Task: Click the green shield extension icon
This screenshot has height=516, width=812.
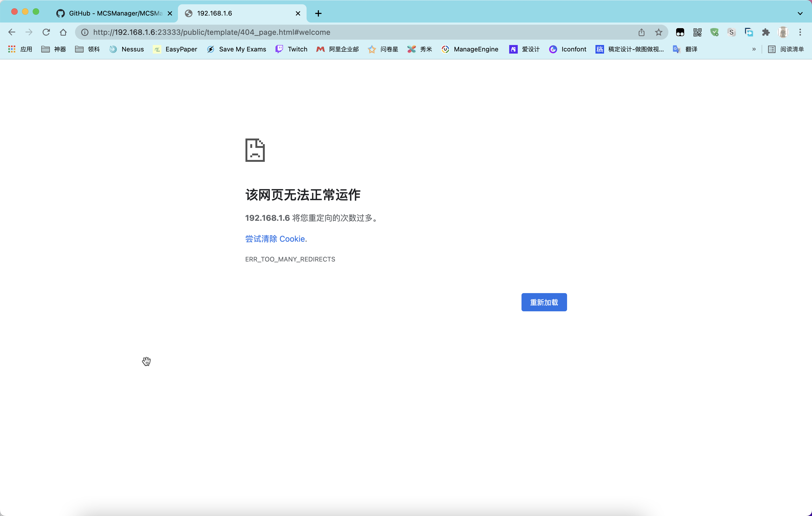Action: coord(714,32)
